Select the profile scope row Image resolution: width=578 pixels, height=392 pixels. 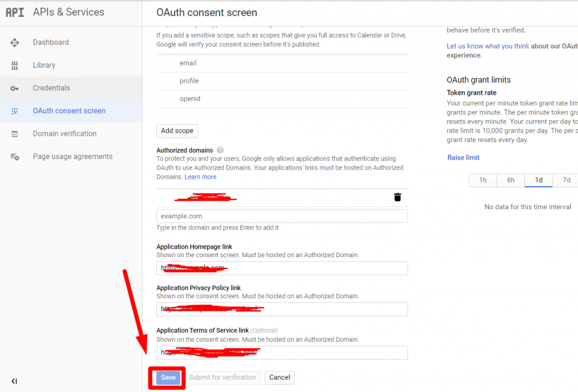click(x=282, y=81)
